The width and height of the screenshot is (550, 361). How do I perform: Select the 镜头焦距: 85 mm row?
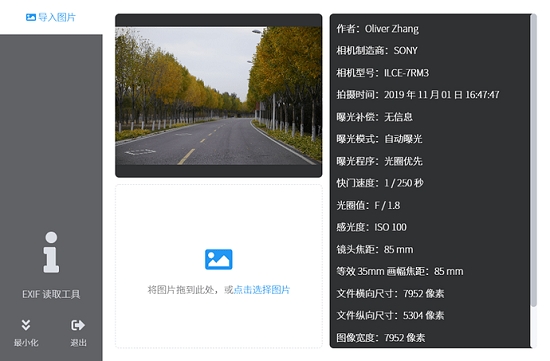pyautogui.click(x=375, y=250)
